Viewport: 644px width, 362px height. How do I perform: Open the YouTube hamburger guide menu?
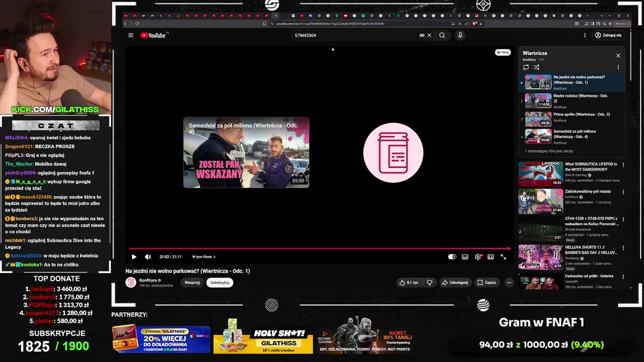[131, 35]
